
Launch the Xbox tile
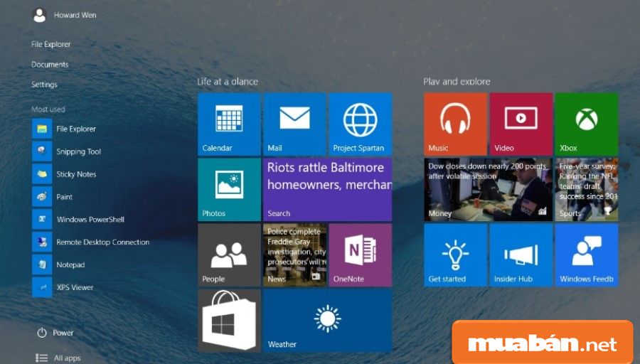[x=587, y=124]
